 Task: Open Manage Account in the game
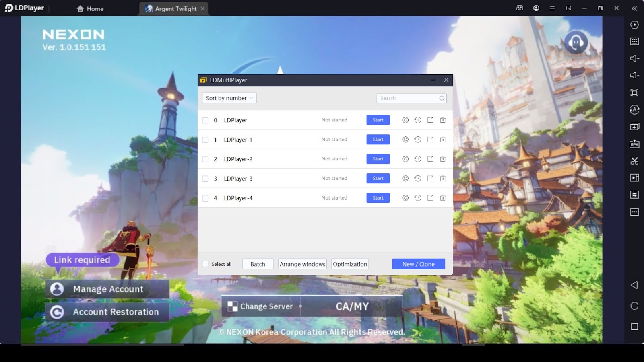107,289
